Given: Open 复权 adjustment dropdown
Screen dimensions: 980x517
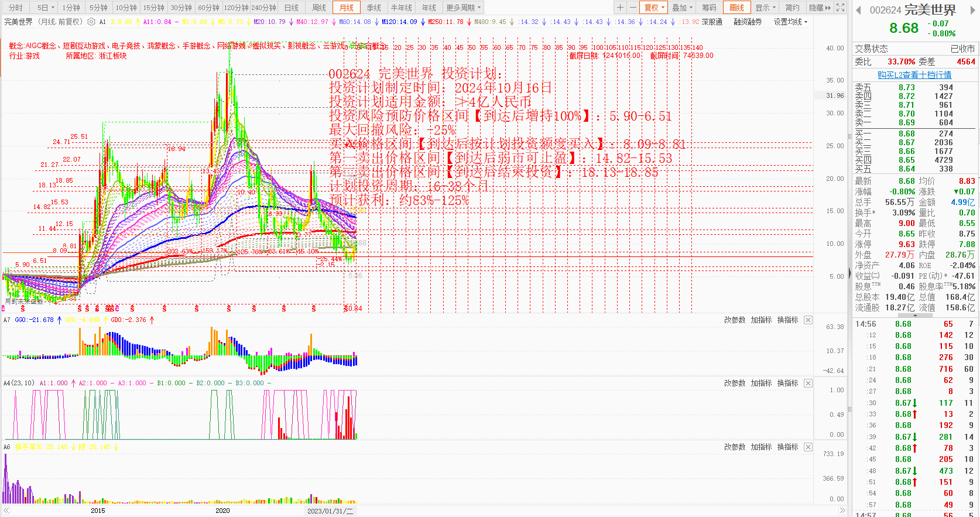Looking at the screenshot, I should point(655,8).
